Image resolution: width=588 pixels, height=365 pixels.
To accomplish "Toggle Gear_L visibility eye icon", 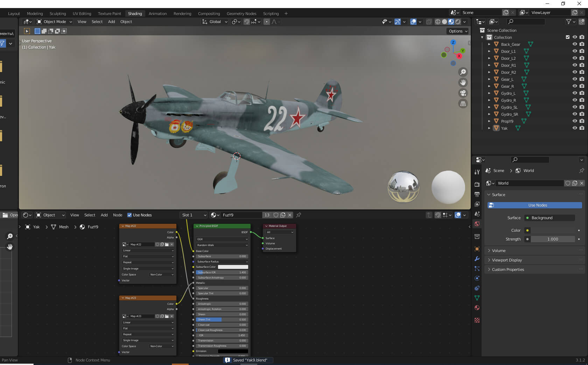I will point(575,79).
